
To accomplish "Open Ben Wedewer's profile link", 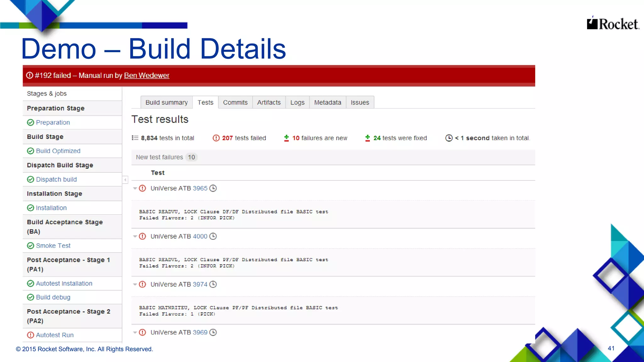I will tap(147, 75).
